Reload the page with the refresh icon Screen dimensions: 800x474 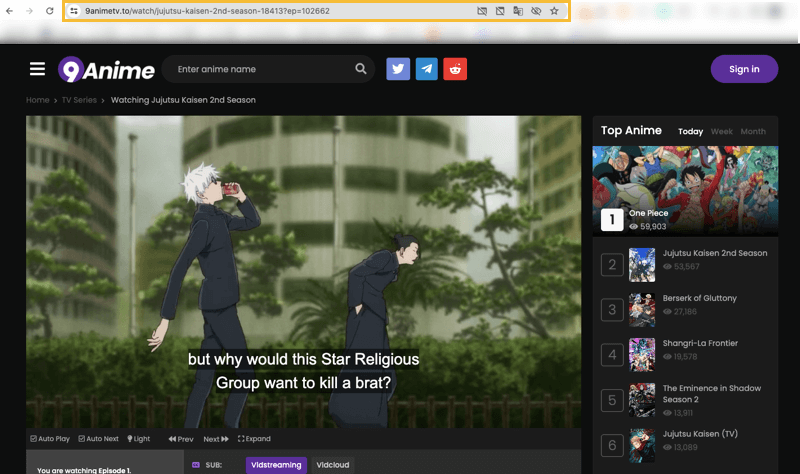(x=49, y=11)
